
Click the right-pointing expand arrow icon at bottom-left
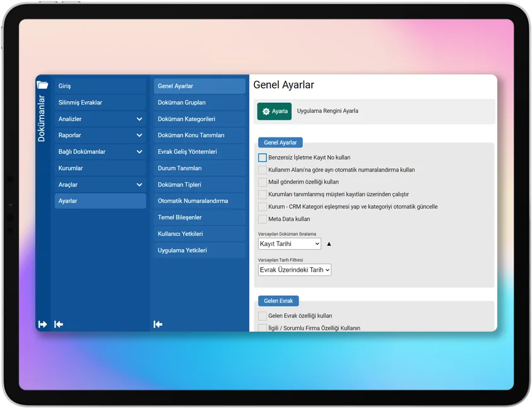[x=42, y=324]
